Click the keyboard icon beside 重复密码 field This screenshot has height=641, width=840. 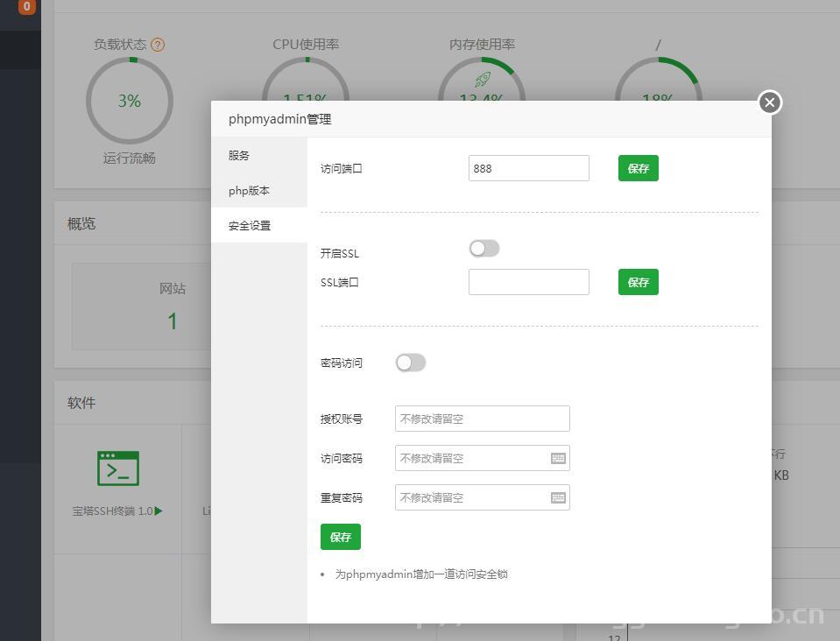click(x=558, y=497)
